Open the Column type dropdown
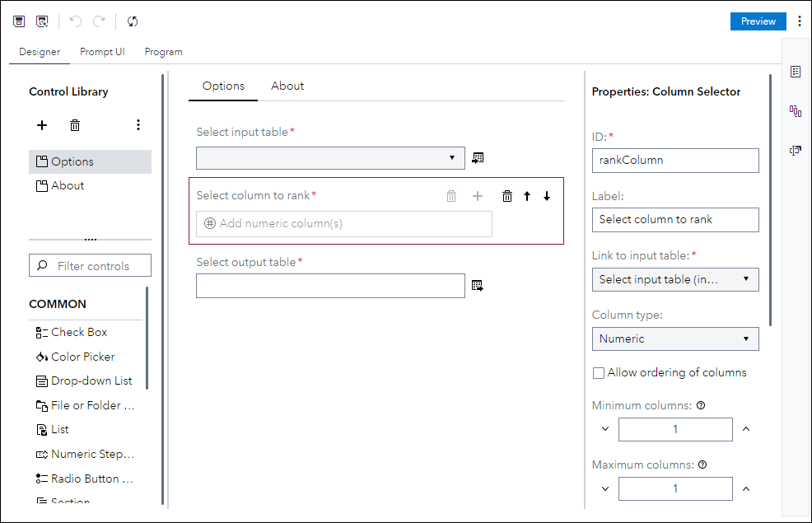Viewport: 812px width, 523px height. tap(674, 339)
